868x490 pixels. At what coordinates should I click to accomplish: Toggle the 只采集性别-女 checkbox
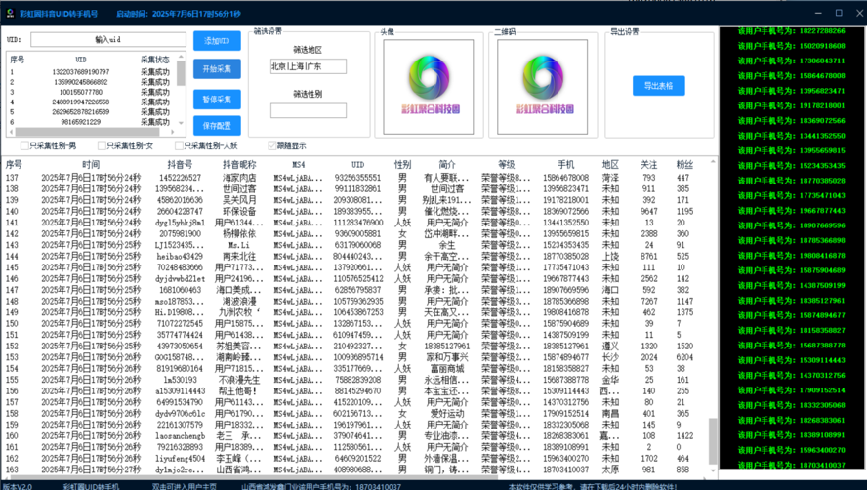(x=103, y=145)
